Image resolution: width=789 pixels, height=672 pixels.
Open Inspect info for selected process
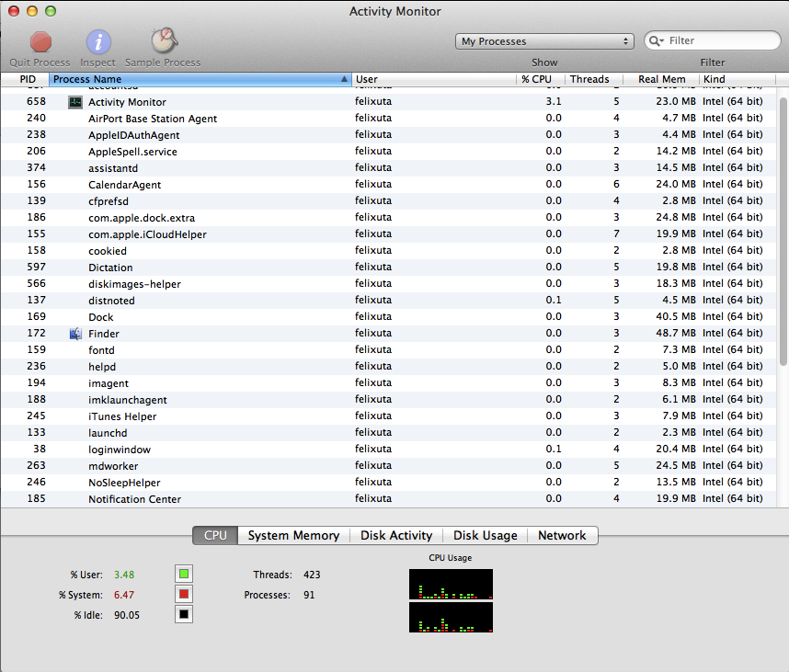pos(98,41)
